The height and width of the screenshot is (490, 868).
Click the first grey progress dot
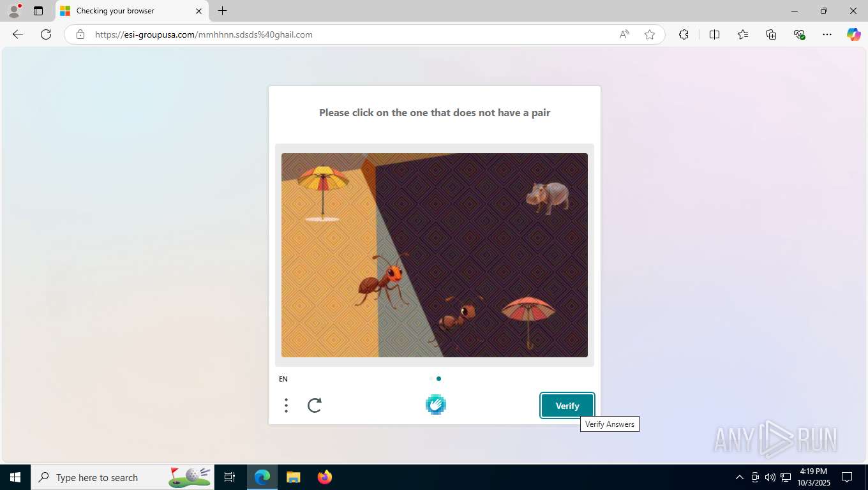point(431,378)
